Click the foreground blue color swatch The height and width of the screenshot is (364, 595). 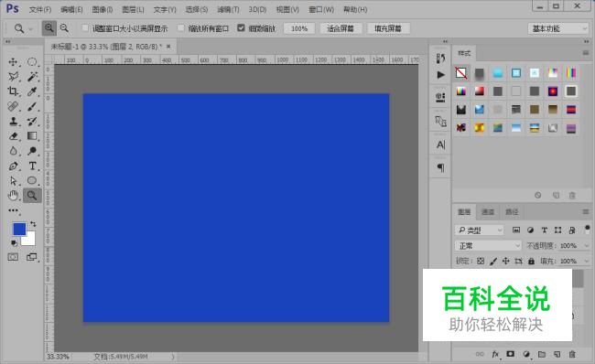tap(19, 229)
